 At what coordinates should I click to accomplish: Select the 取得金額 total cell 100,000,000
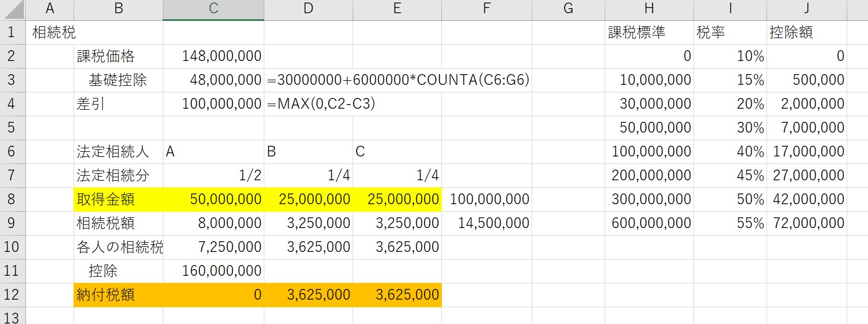(x=487, y=199)
